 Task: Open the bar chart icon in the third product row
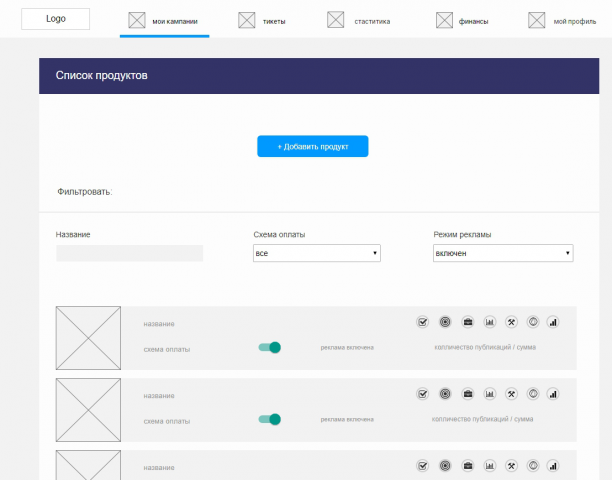coord(489,466)
